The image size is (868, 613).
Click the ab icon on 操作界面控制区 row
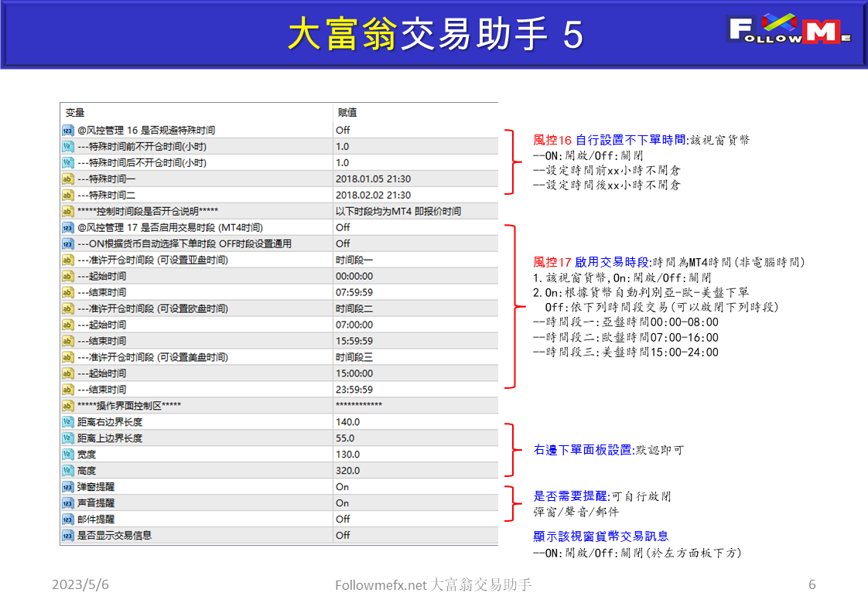[67, 405]
